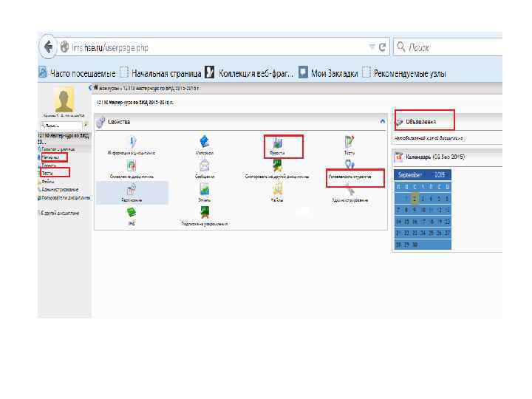
Task: Open the address bar history dropdown arrow
Action: click(x=372, y=47)
